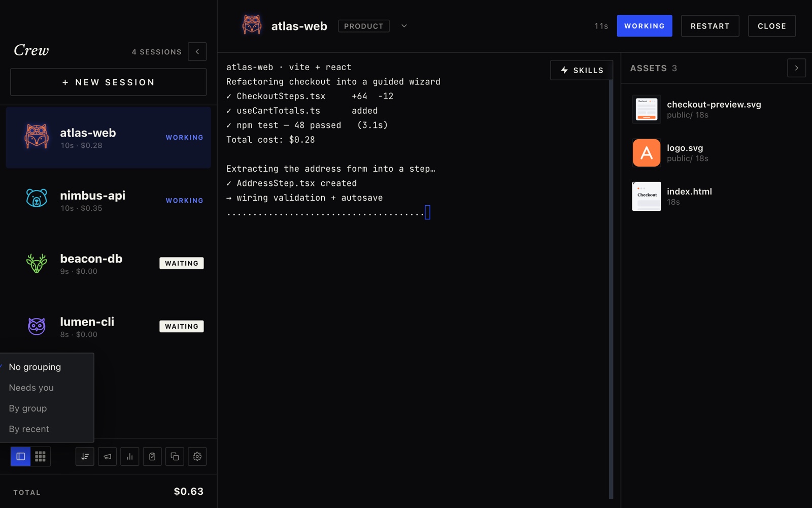Click the '4 SESSIONS' counter

157,52
